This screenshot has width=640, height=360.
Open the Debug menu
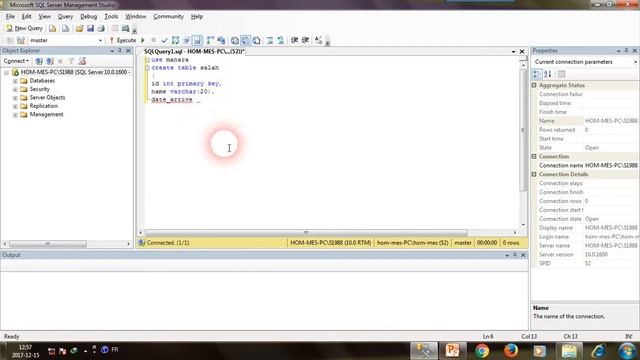click(x=89, y=17)
